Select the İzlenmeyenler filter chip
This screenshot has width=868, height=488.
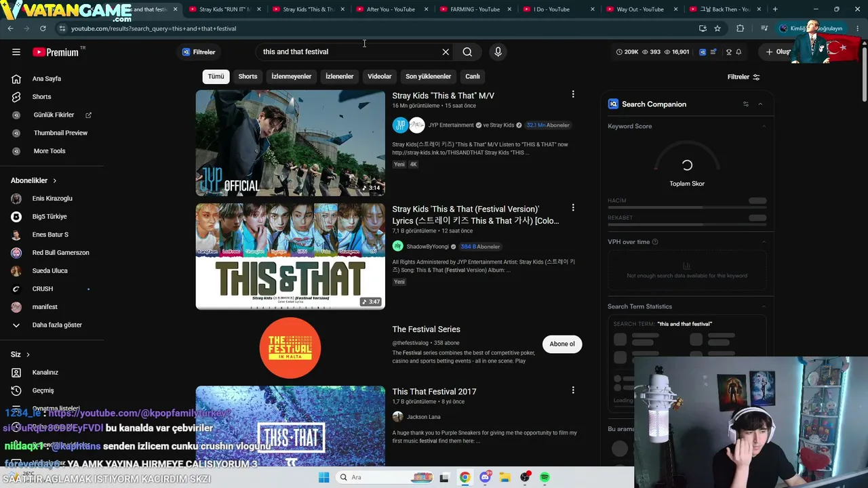292,77
